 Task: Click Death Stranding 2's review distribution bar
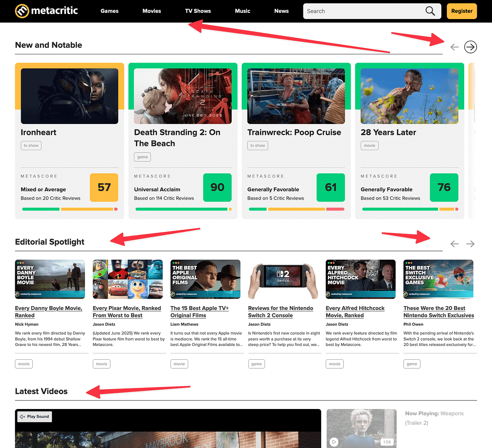coord(183,209)
